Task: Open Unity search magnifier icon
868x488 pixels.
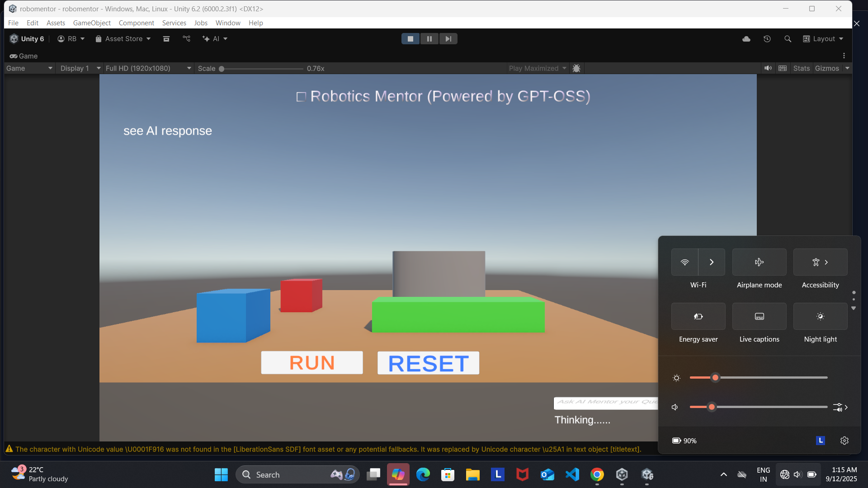Action: [788, 39]
